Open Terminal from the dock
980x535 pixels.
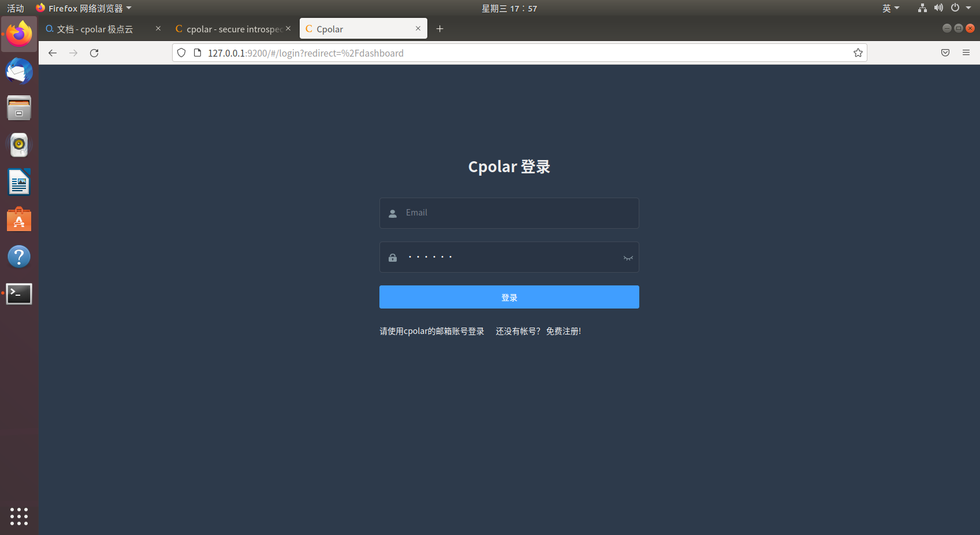pyautogui.click(x=19, y=293)
